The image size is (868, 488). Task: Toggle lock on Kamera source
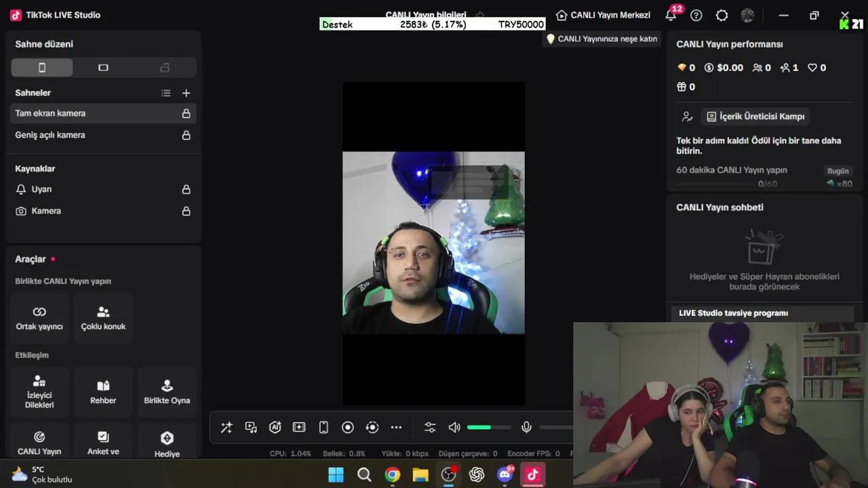pyautogui.click(x=186, y=211)
